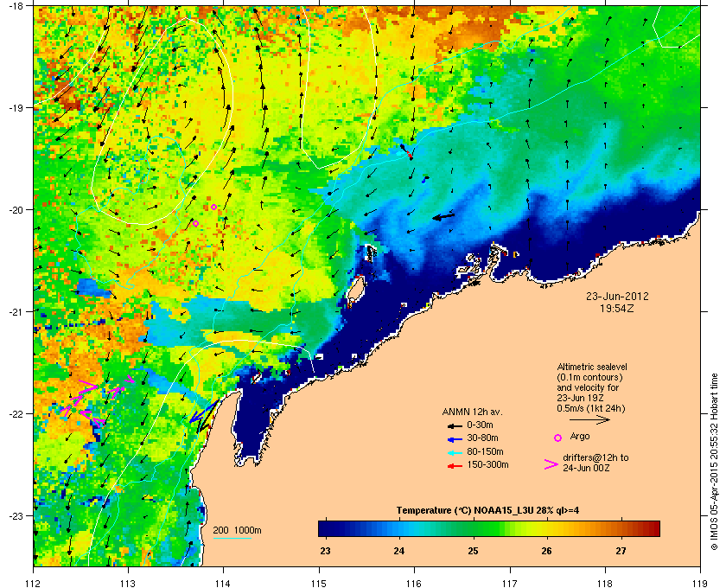
Task: Click the blue ANMN arrow near the coast at -22
Action: [x=203, y=412]
